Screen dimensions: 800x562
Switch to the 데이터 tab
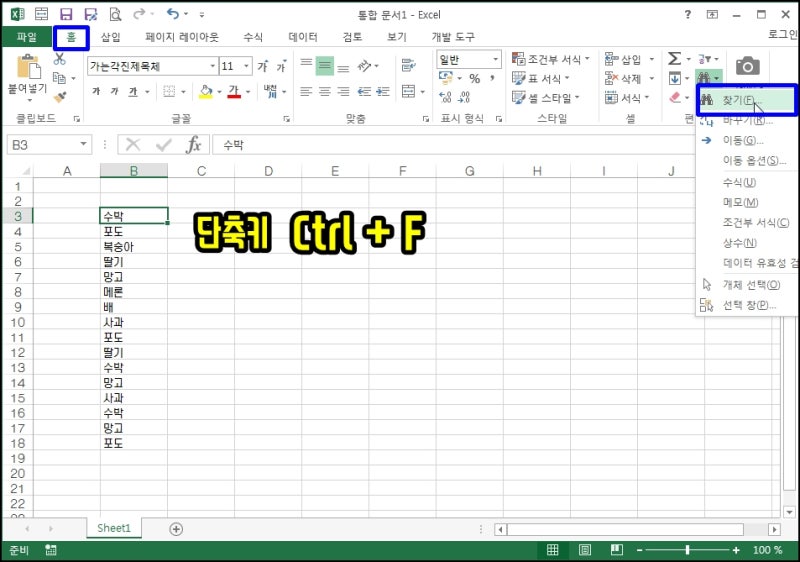[303, 37]
